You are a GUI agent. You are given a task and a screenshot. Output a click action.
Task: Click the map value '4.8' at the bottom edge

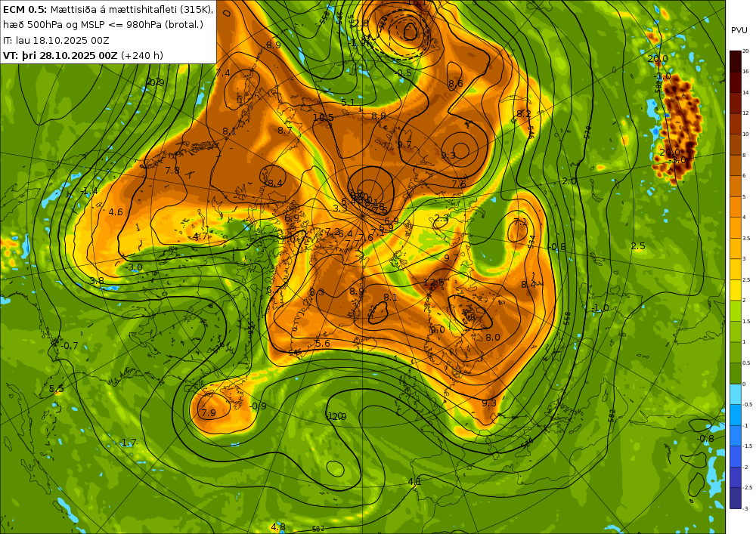(x=277, y=526)
